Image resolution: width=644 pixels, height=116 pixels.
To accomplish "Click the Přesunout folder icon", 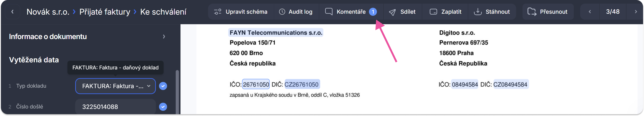I will click(x=532, y=12).
